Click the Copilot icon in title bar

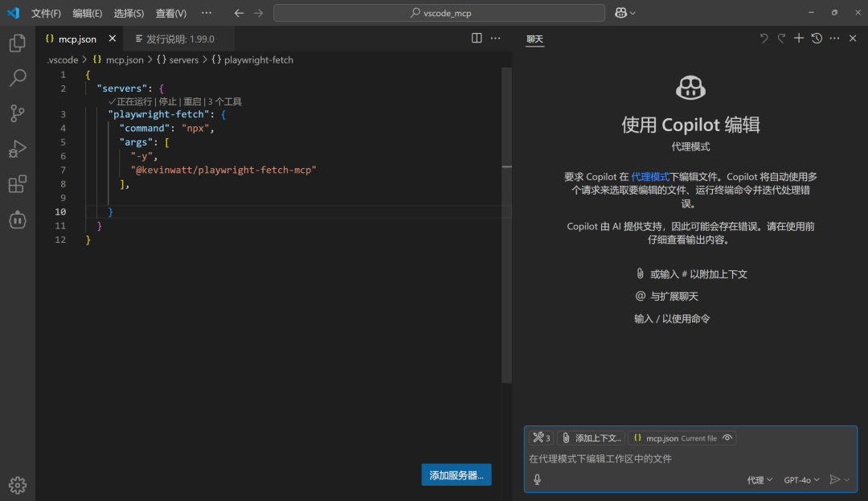pos(620,13)
